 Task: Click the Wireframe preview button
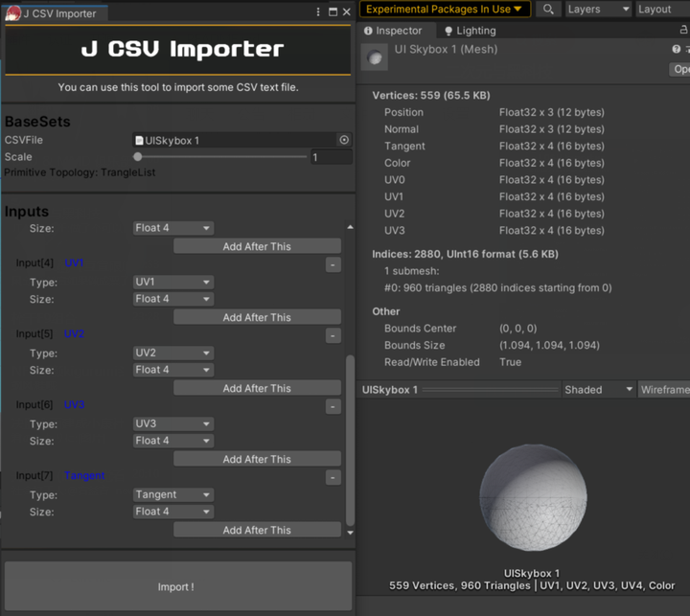click(x=664, y=389)
